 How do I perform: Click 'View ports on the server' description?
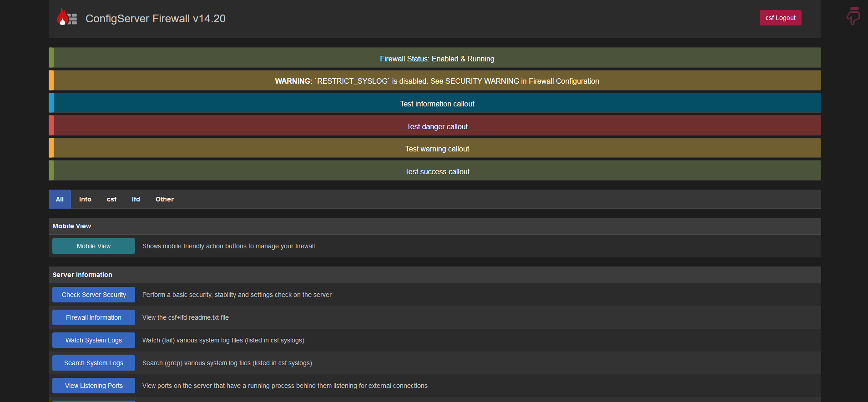tap(285, 386)
